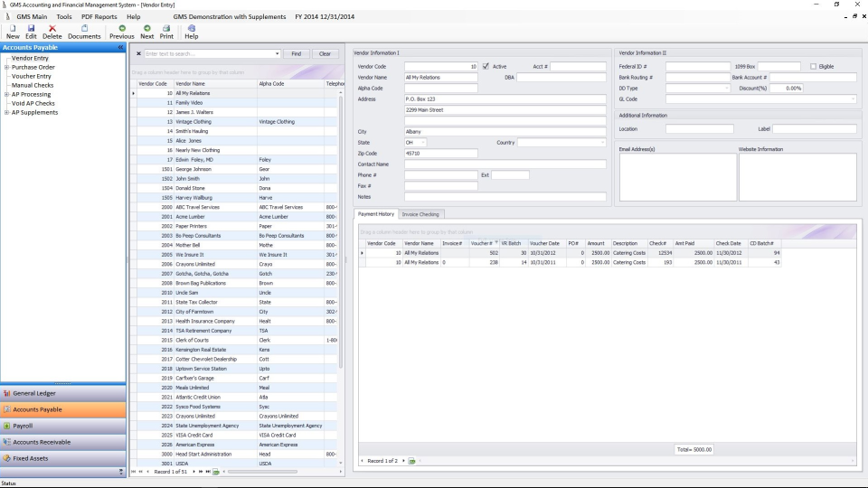Close the vendor search panel X
The height and width of the screenshot is (488, 868).
point(138,53)
